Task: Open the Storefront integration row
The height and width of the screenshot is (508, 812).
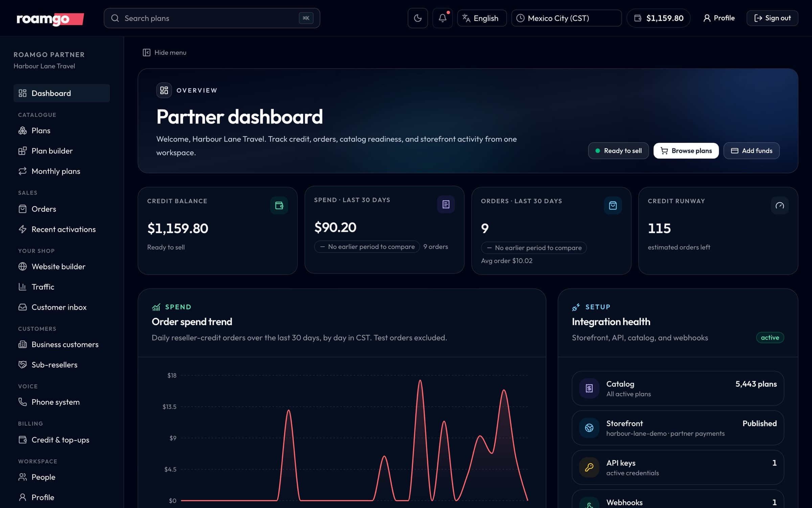Action: 678,428
